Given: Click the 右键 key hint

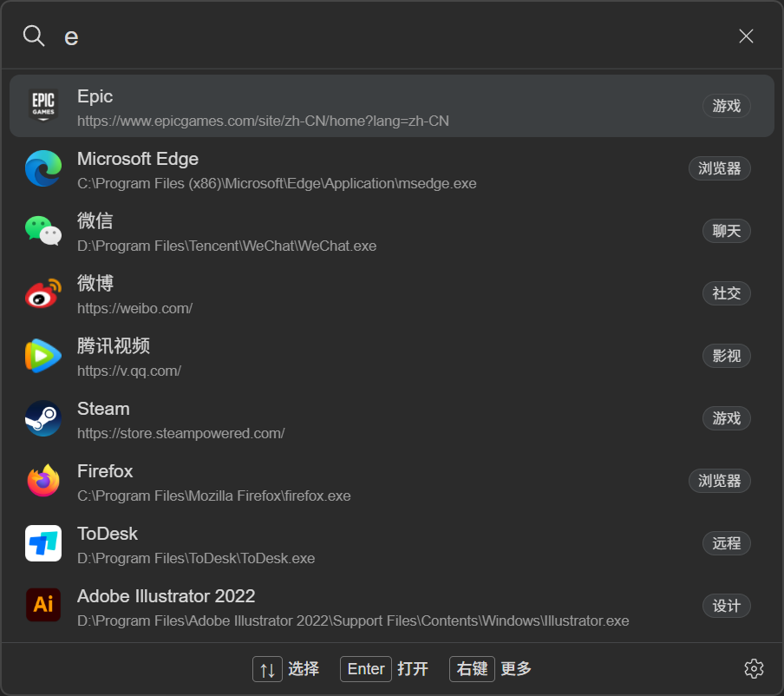Looking at the screenshot, I should [x=472, y=669].
